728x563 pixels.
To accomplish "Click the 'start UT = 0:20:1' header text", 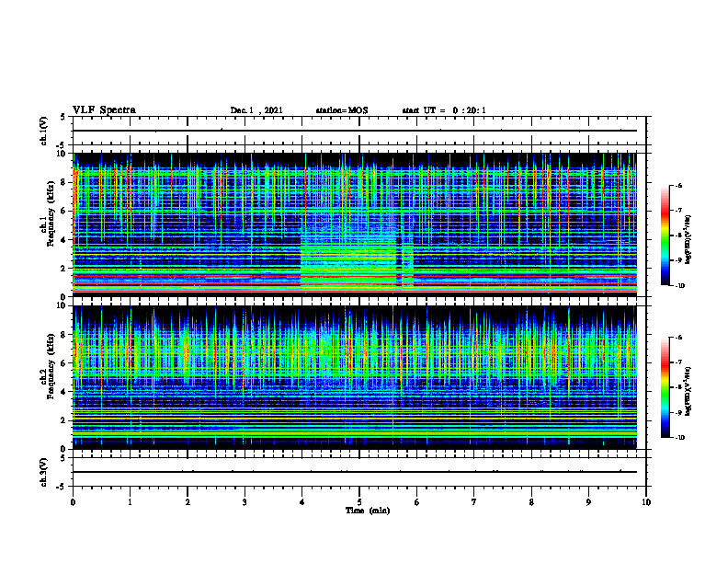I will pos(444,110).
